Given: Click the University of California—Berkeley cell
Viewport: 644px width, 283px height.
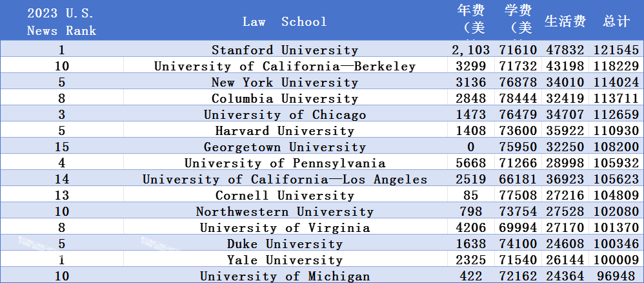Looking at the screenshot, I should [285, 66].
